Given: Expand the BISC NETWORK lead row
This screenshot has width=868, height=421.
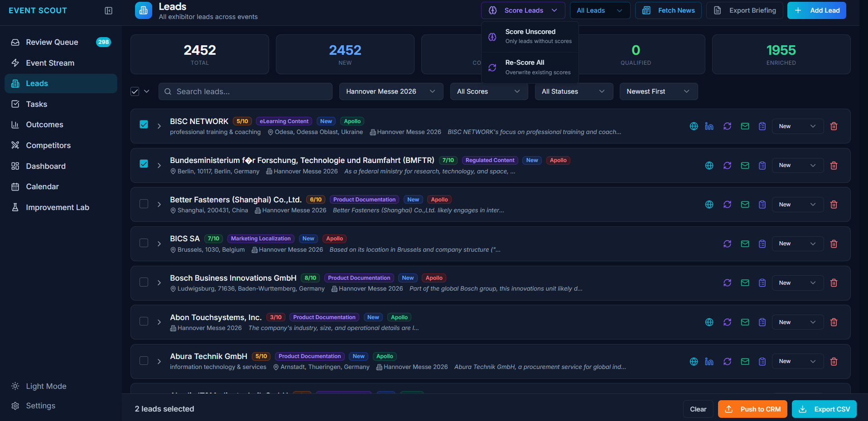Looking at the screenshot, I should 159,126.
